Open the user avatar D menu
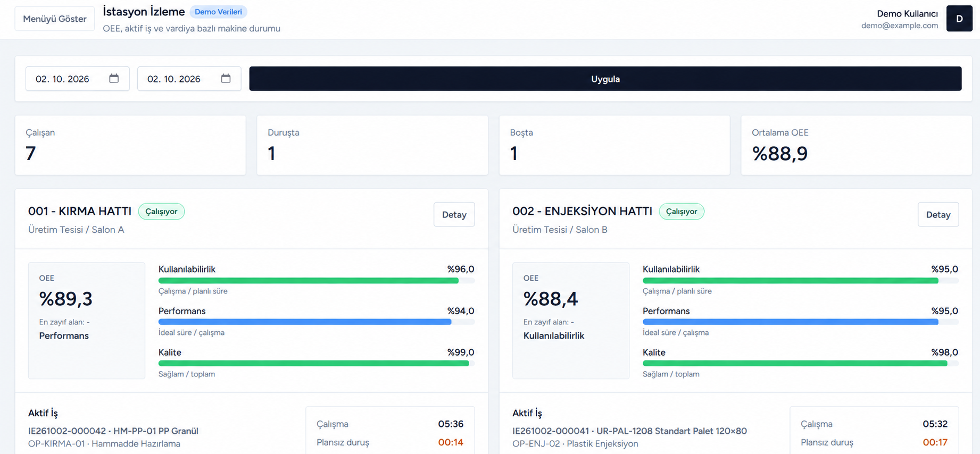980x454 pixels. pyautogui.click(x=959, y=19)
